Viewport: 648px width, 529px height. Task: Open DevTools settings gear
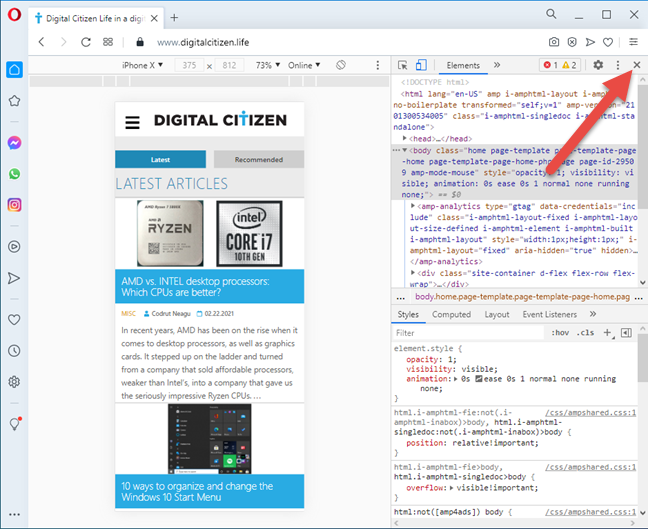tap(598, 65)
